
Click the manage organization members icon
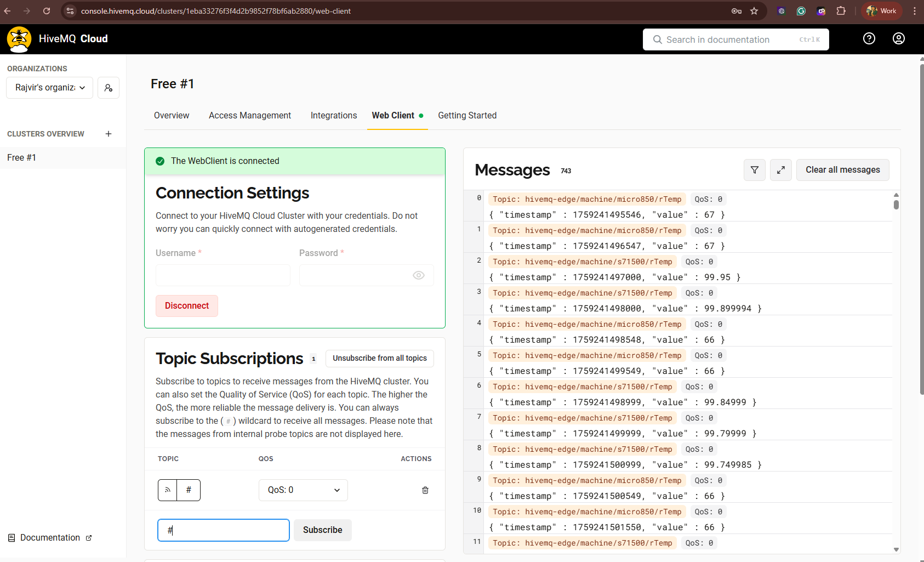click(109, 88)
